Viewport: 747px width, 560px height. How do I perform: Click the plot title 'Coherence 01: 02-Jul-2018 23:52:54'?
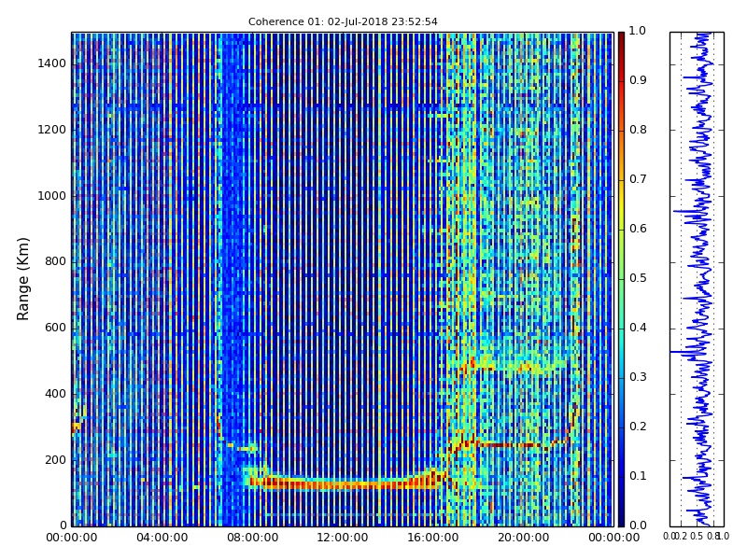(343, 21)
